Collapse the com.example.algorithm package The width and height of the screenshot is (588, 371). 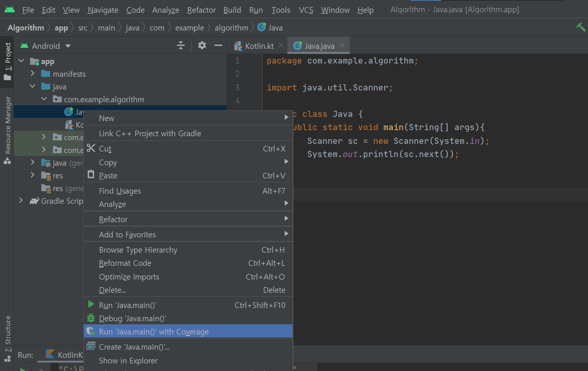point(44,99)
